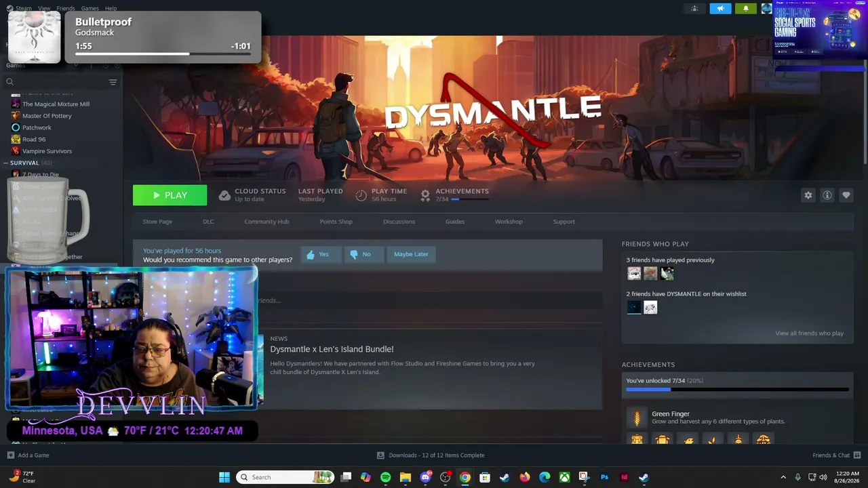This screenshot has width=868, height=488.
Task: Open File Explorer from the taskbar
Action: click(405, 477)
